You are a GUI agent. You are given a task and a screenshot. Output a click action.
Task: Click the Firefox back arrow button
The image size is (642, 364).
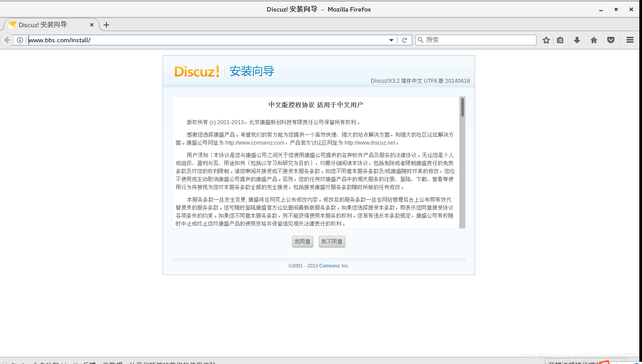click(x=7, y=40)
